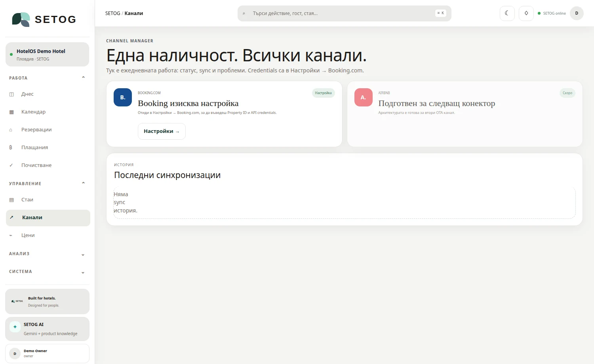Select Почистване menu item

[x=48, y=165]
